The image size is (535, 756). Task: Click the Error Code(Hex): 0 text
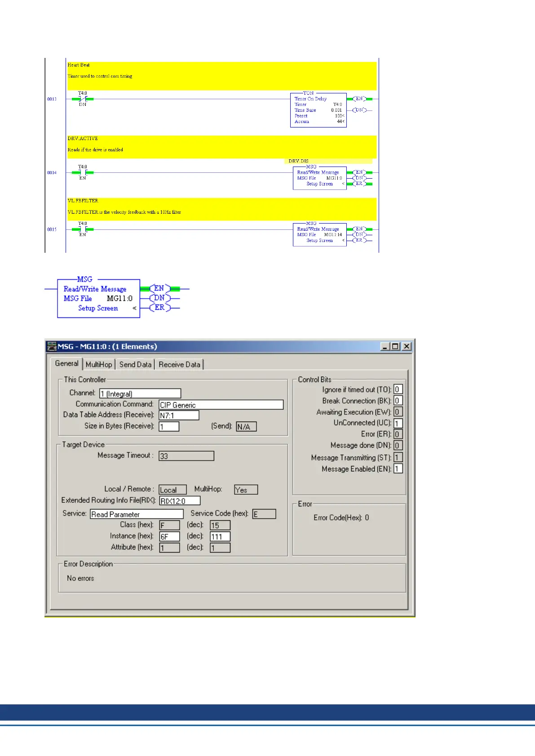coord(341,518)
